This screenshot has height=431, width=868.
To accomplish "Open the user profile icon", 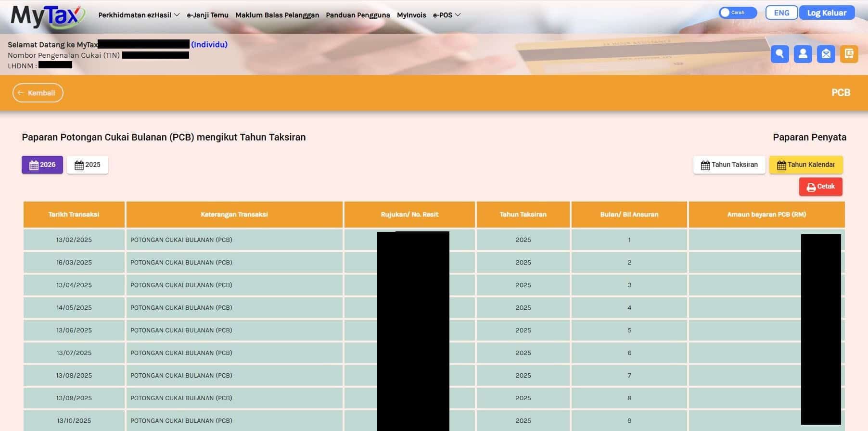I will click(x=803, y=54).
